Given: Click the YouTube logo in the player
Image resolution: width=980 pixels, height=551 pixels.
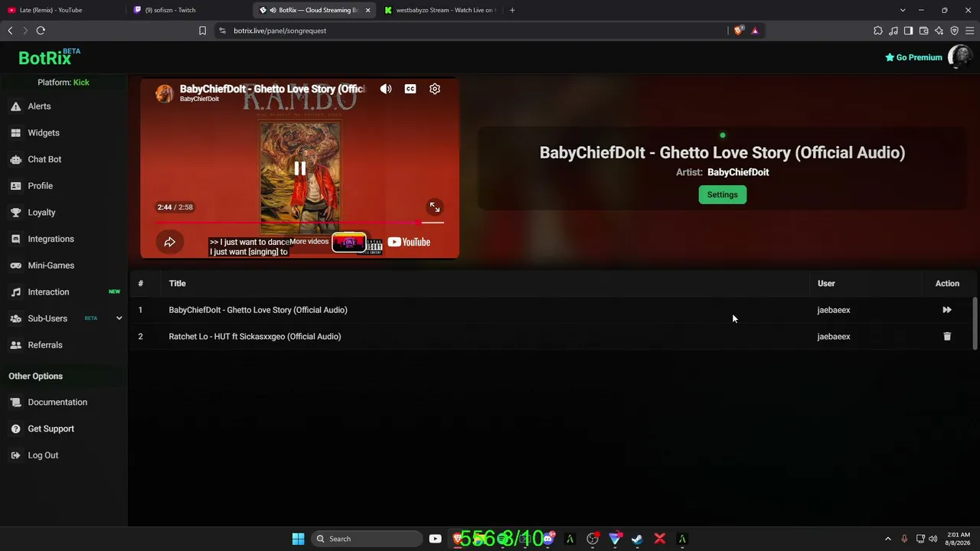Looking at the screenshot, I should pyautogui.click(x=409, y=242).
